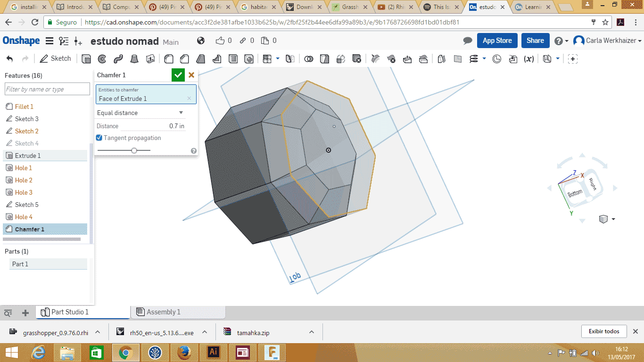This screenshot has height=362, width=644.
Task: Open the App Store
Action: pos(497,41)
